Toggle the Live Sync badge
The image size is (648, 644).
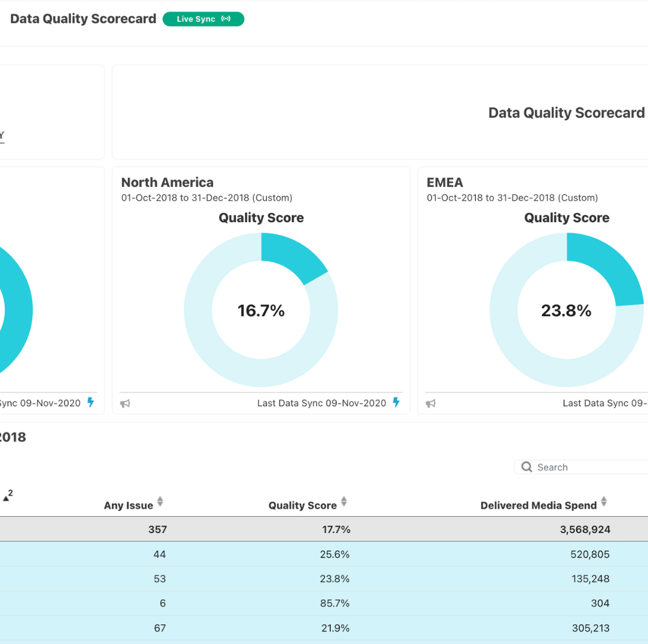point(203,19)
